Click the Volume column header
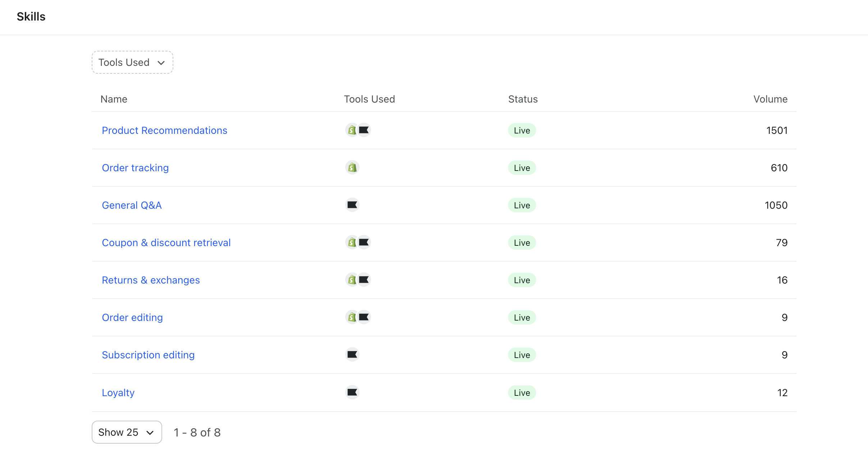Viewport: 868px width, 462px height. pyautogui.click(x=770, y=99)
